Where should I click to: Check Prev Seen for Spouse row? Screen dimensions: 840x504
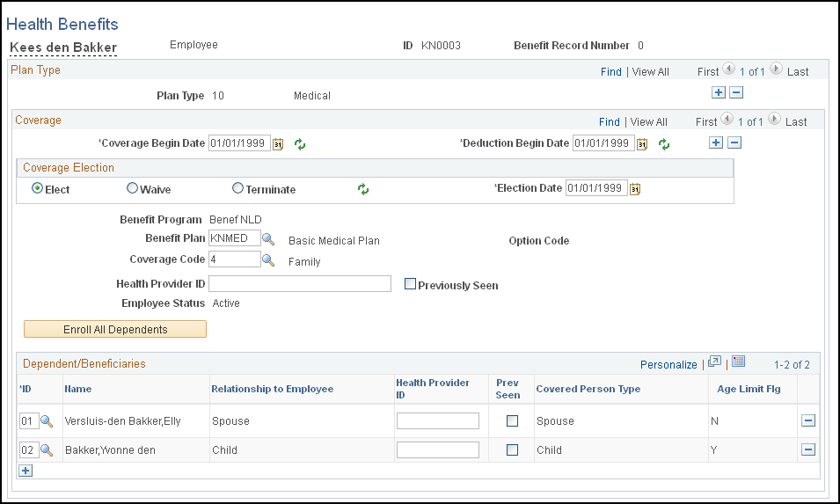512,421
